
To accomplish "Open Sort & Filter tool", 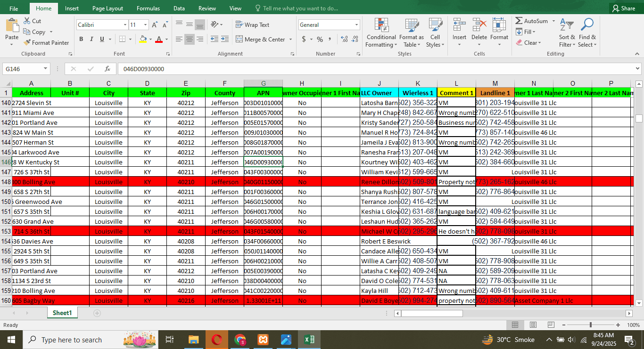I will tap(567, 26).
